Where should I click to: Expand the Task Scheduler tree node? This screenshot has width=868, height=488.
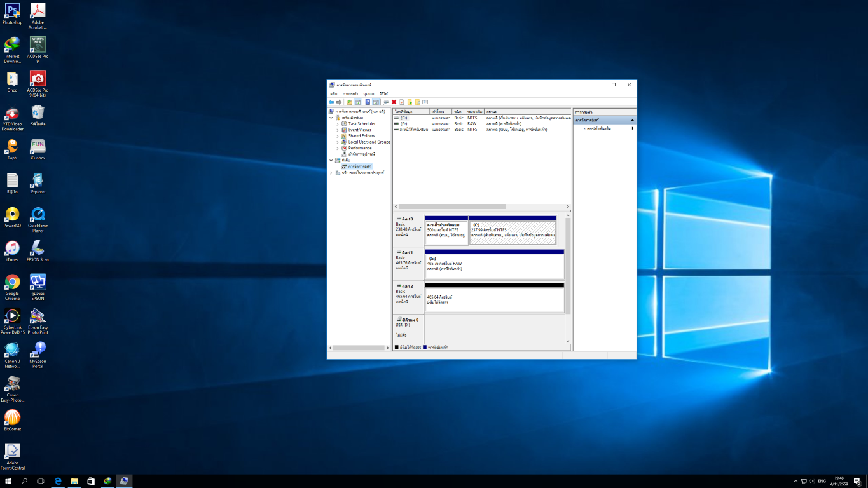[x=338, y=124]
